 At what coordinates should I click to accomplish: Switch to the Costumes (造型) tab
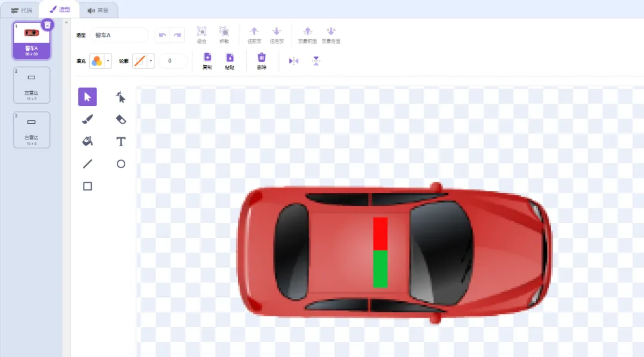click(x=60, y=10)
